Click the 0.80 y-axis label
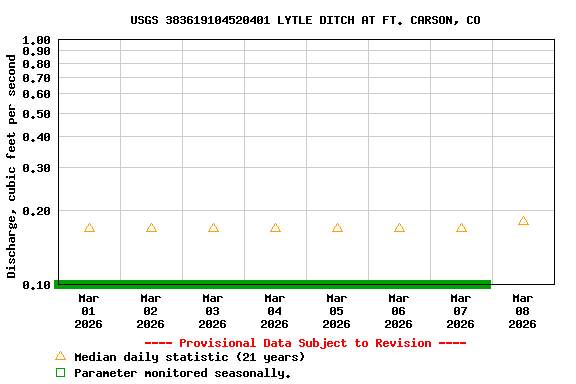The image size is (576, 384). point(36,64)
